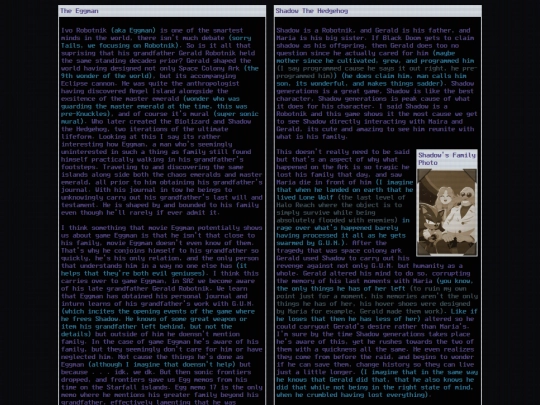Viewport: 540px width, 405px height.
Task: Click the "Shadow's Family Photo" caption
Action: (447, 159)
